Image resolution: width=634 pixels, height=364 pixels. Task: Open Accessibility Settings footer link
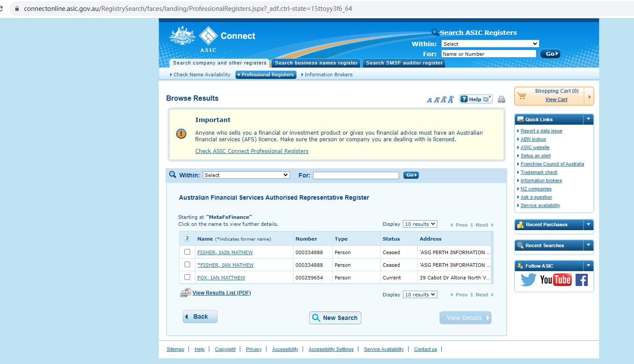pyautogui.click(x=331, y=349)
